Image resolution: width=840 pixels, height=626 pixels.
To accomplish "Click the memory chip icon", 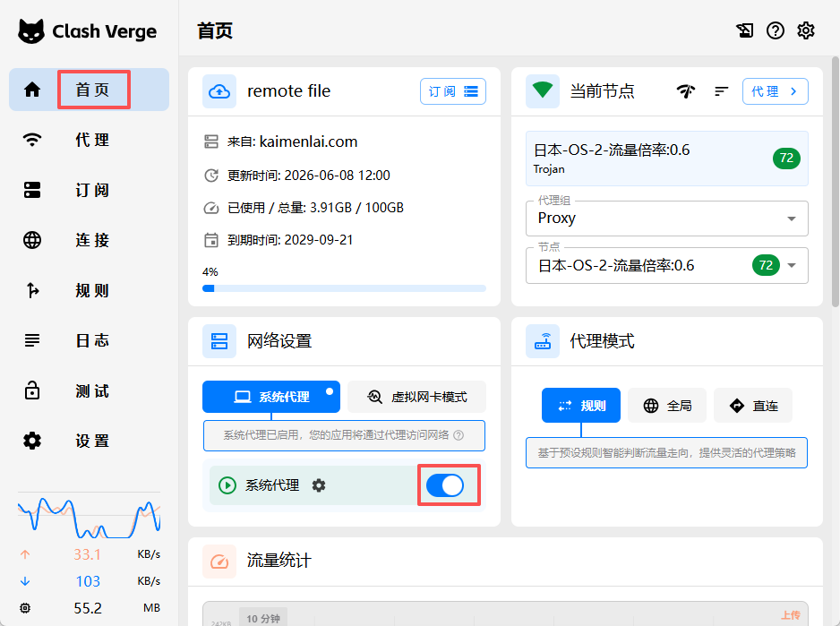I will [x=25, y=608].
